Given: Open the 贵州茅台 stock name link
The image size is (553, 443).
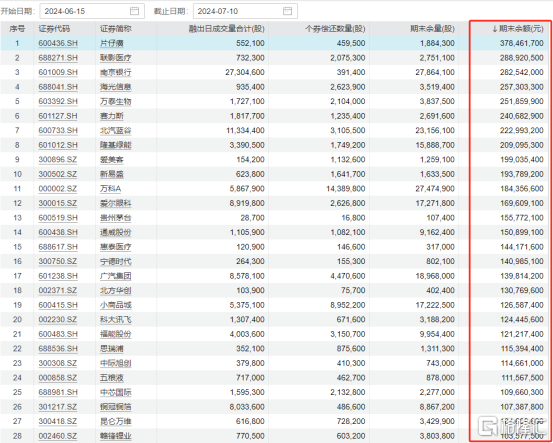Looking at the screenshot, I should point(115,218).
